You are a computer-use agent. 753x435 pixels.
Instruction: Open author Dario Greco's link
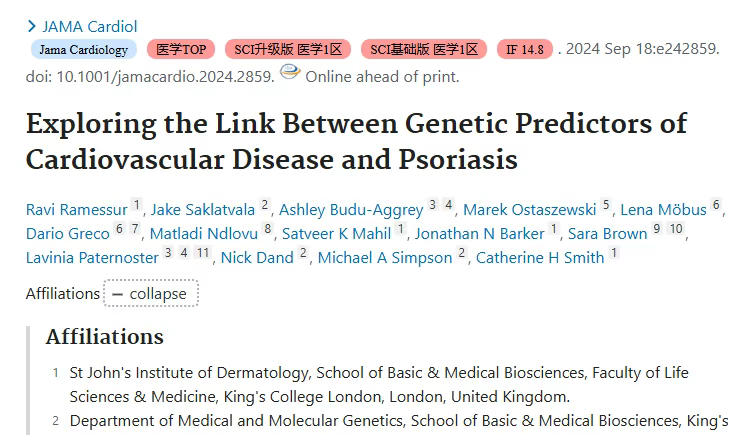click(x=68, y=234)
